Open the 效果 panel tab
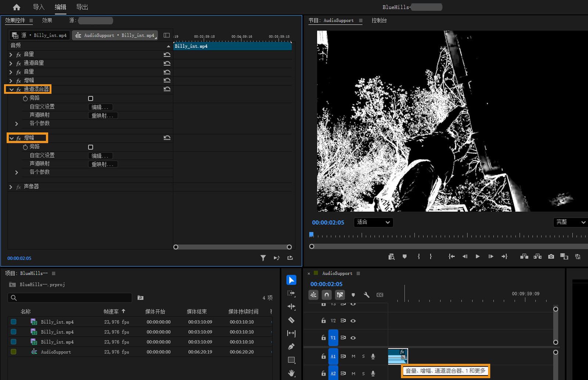The width and height of the screenshot is (588, 380). (47, 21)
